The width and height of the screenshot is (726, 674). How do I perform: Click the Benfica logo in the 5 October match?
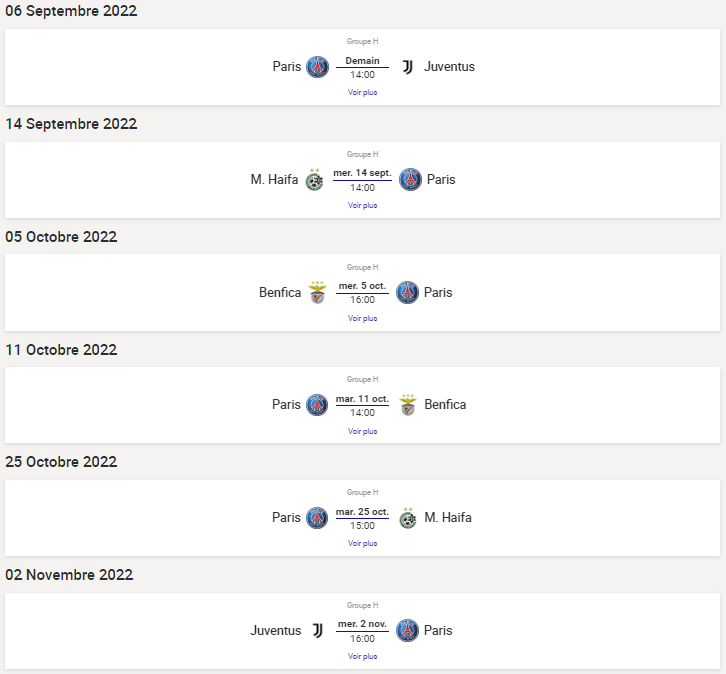click(x=317, y=293)
